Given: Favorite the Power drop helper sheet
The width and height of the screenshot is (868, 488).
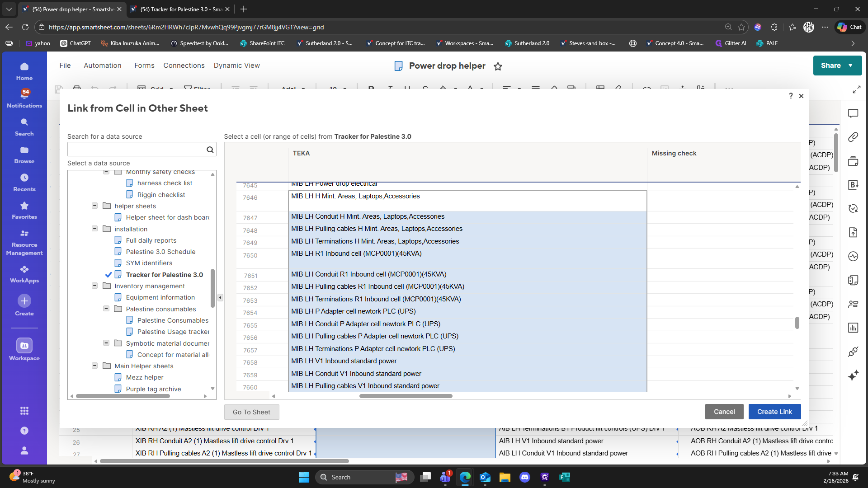Looking at the screenshot, I should [498, 66].
